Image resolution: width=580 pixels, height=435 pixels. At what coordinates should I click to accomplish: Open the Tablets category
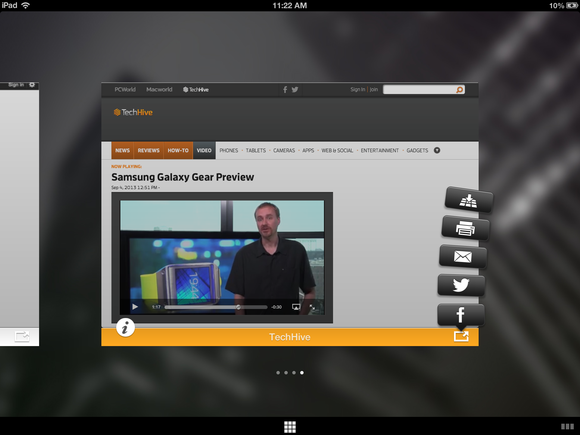[x=256, y=151]
